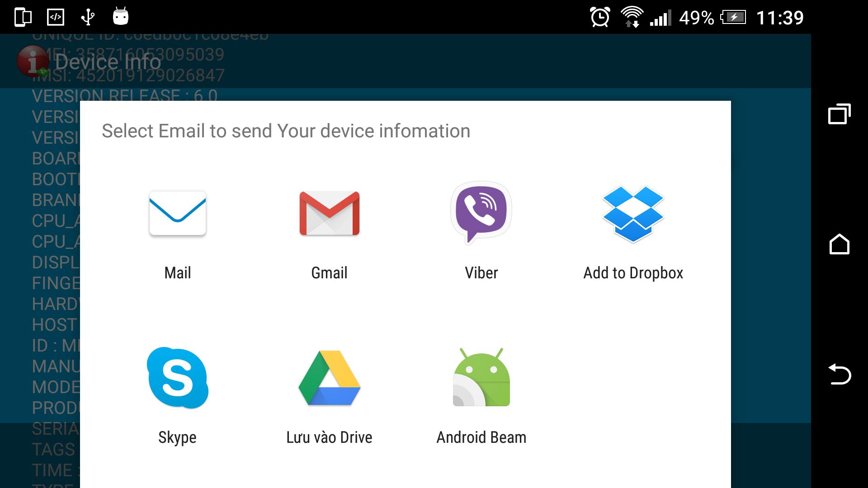Screen dimensions: 868x488
Task: Select the Gmail icon to share
Action: (x=330, y=213)
